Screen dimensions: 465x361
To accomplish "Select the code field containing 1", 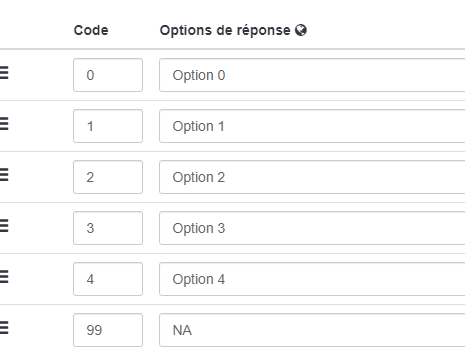I will 108,126.
